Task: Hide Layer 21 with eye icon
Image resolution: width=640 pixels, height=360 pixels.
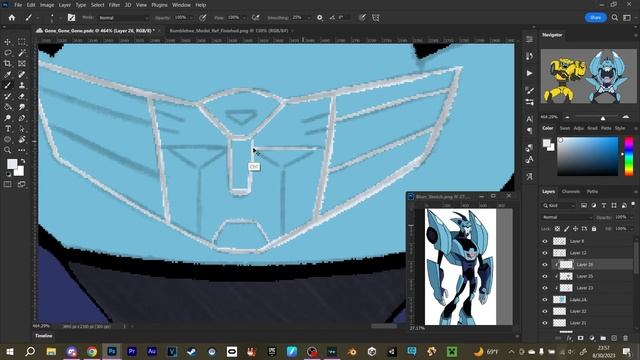Action: click(x=545, y=323)
